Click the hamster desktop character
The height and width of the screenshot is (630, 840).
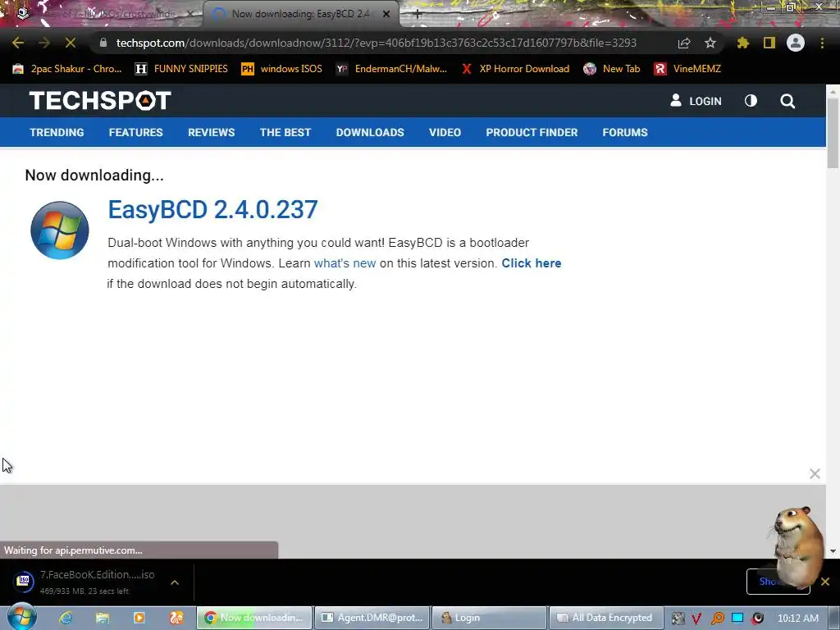tap(797, 547)
